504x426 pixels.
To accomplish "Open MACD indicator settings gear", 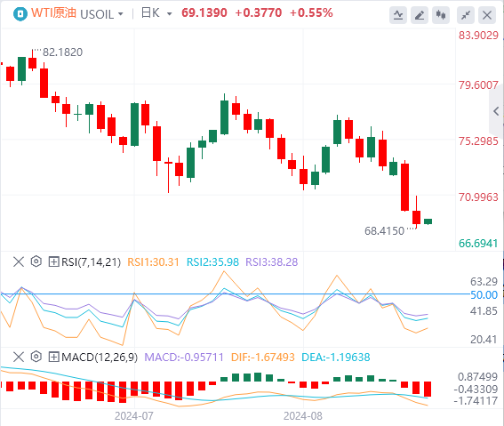I will click(36, 357).
